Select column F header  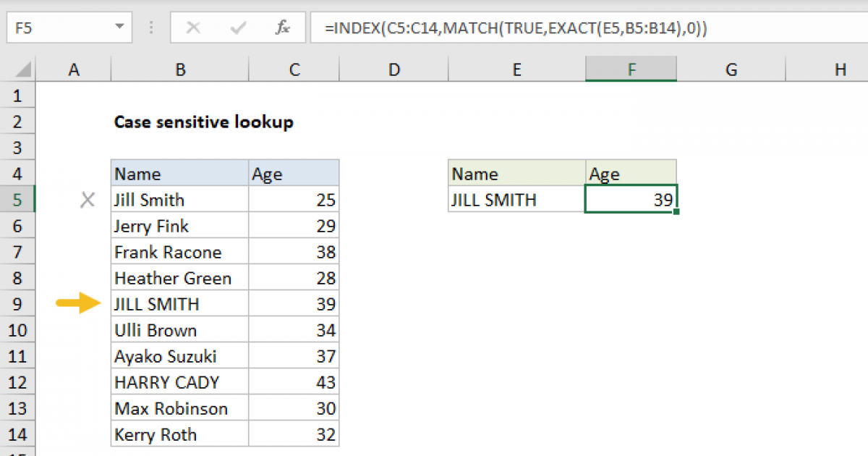click(631, 69)
